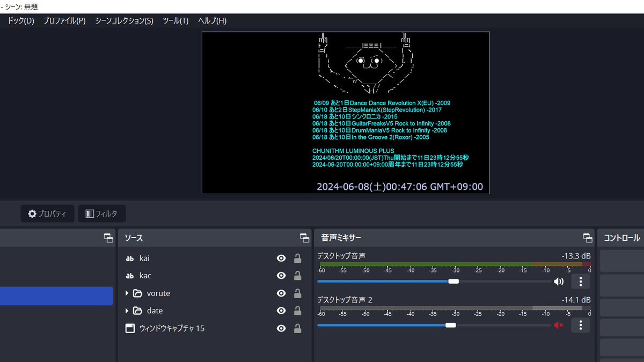644x362 pixels.
Task: Click the date folder icon
Action: click(x=137, y=311)
